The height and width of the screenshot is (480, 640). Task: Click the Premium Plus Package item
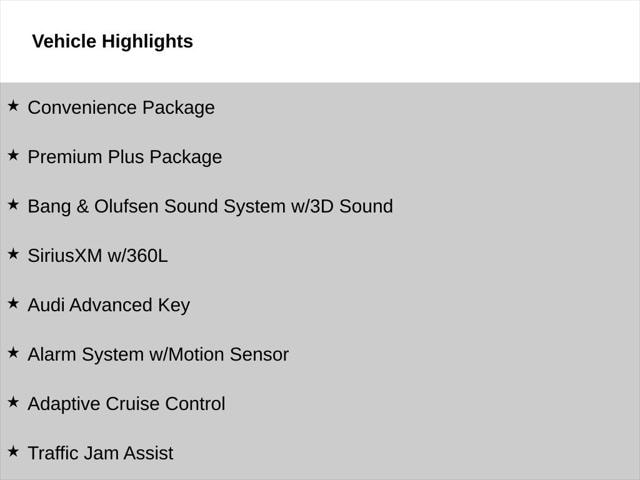click(x=125, y=157)
